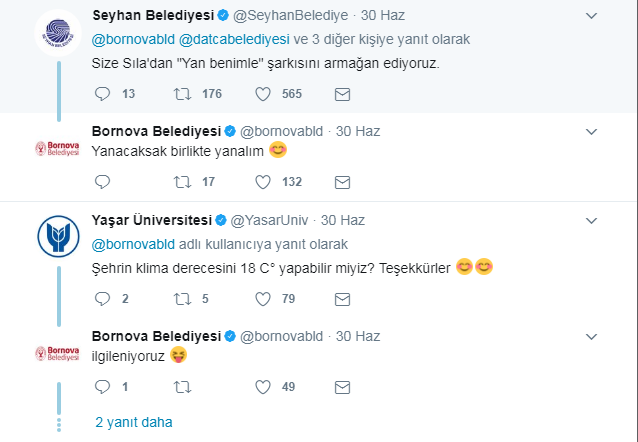Like Yaşar Üniversitesi's klima tweet
Screen dimensions: 638x442
263,299
